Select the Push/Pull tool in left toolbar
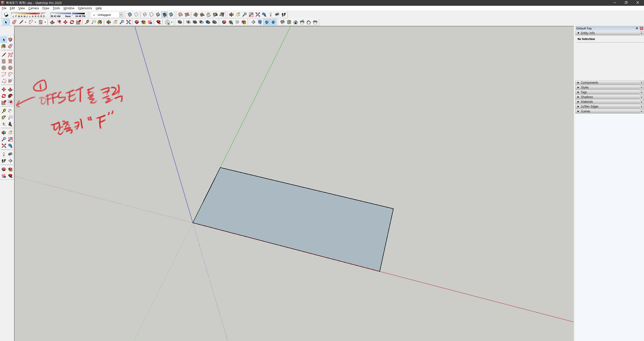 pos(10,90)
